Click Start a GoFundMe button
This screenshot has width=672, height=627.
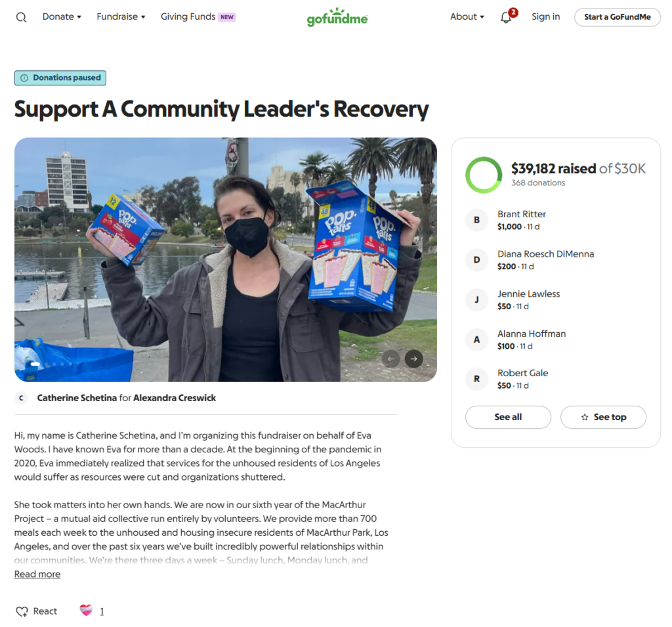tap(617, 17)
